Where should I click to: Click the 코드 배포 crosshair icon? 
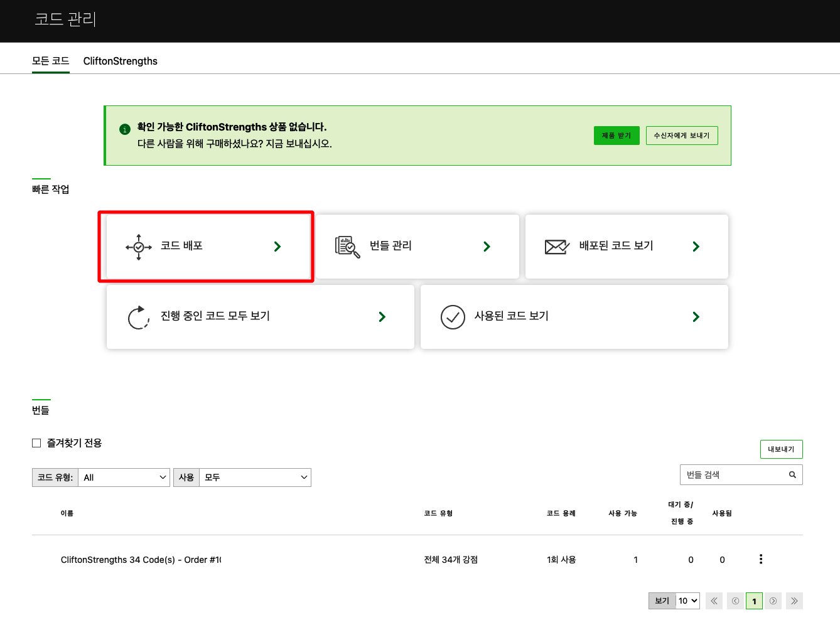139,247
